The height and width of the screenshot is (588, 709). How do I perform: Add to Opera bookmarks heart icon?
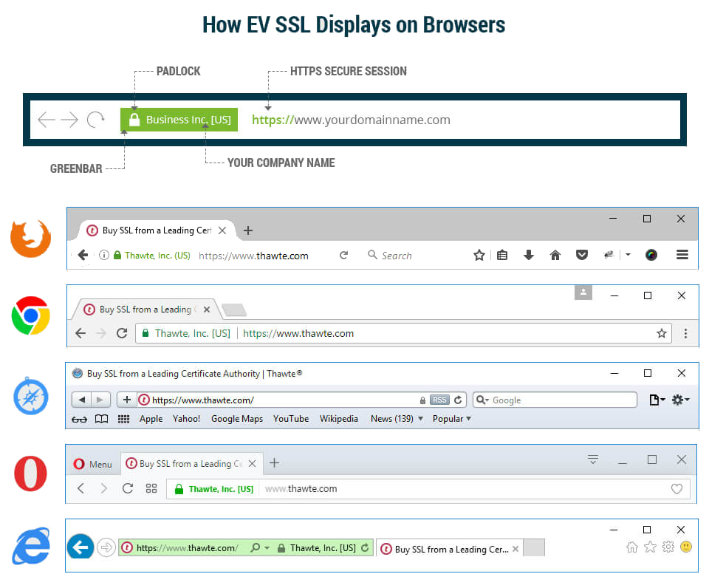(x=677, y=489)
